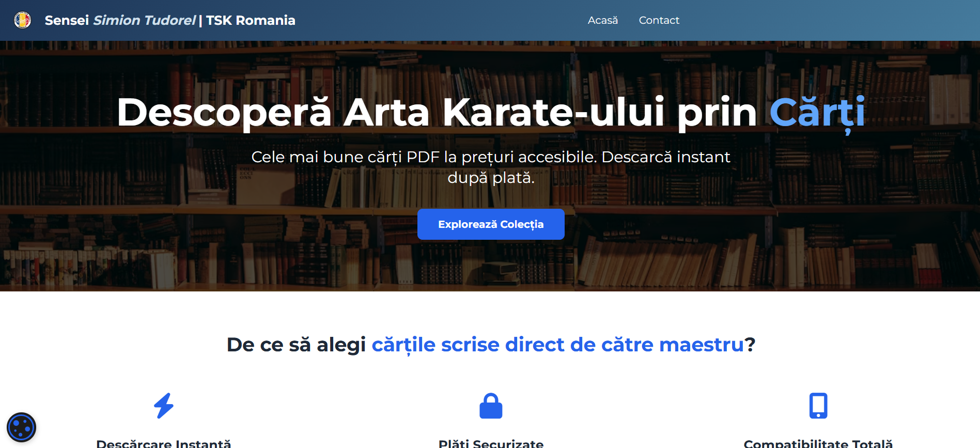Select the Compatibilitate Totală feature title
The image size is (980, 448).
tap(818, 443)
